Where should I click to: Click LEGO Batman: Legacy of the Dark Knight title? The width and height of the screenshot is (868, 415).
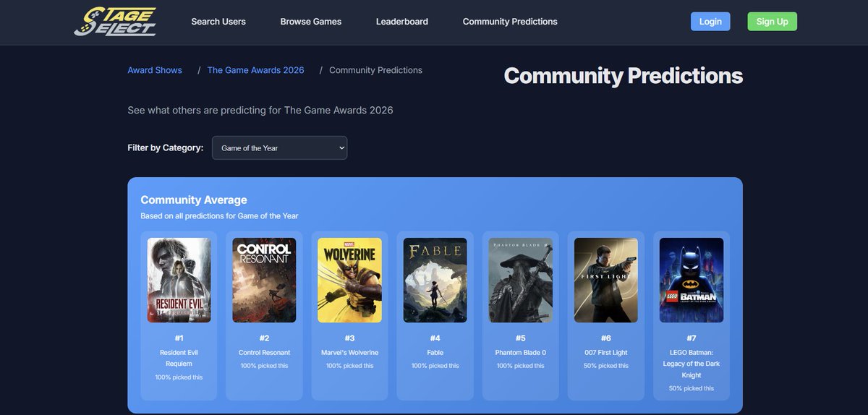(692, 364)
